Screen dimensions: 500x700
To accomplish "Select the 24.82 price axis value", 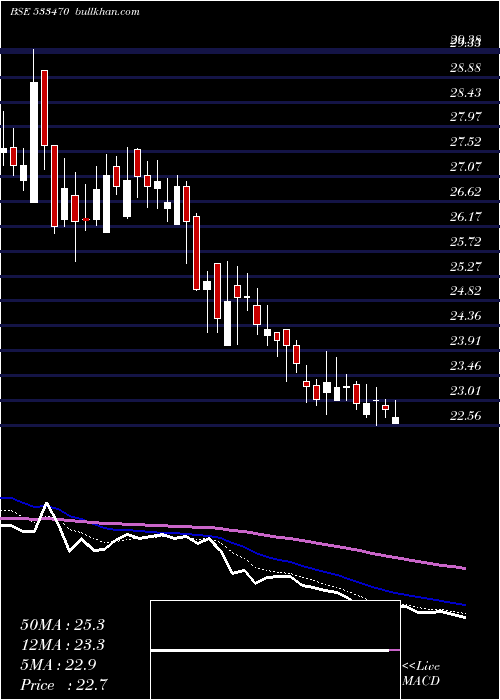I will 465,291.
